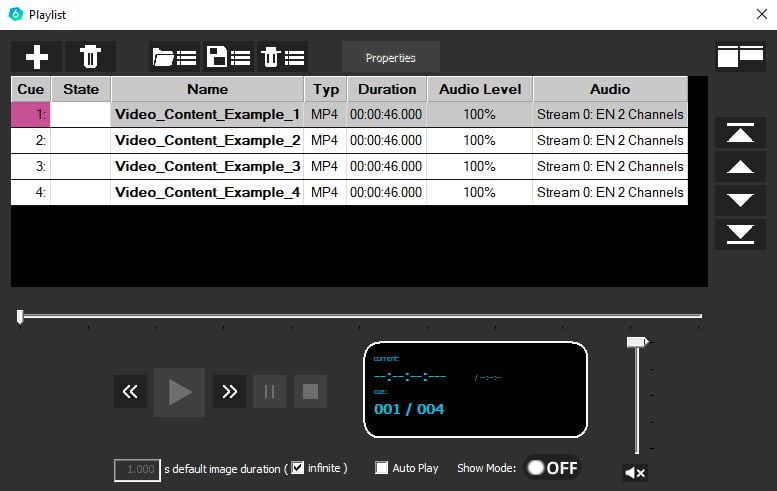Select the Video_Content_Example_3 row

click(x=207, y=166)
